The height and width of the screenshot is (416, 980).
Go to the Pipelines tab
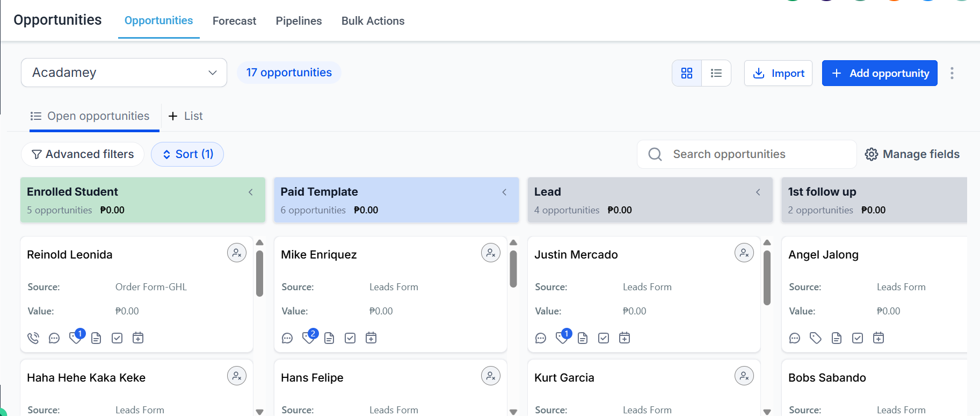(299, 21)
